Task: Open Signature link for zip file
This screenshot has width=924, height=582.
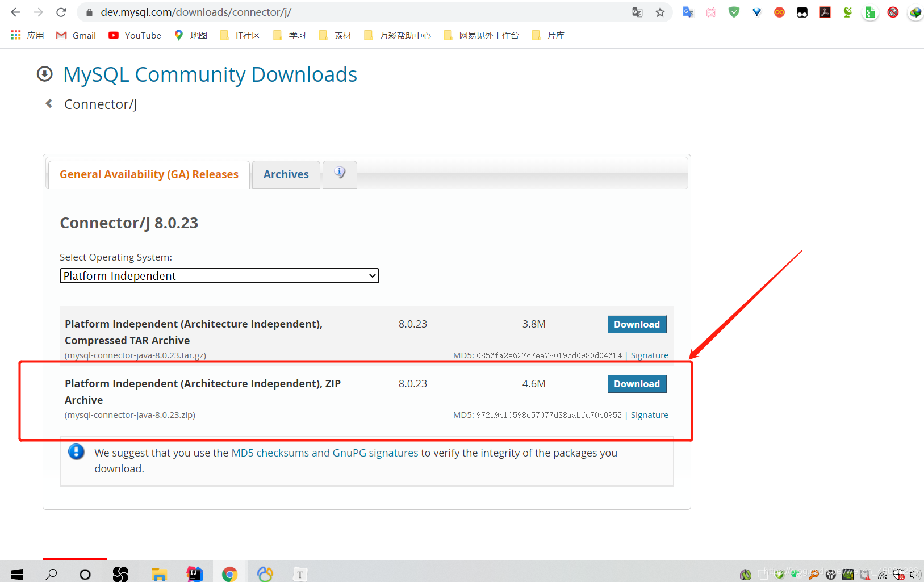Action: point(649,415)
